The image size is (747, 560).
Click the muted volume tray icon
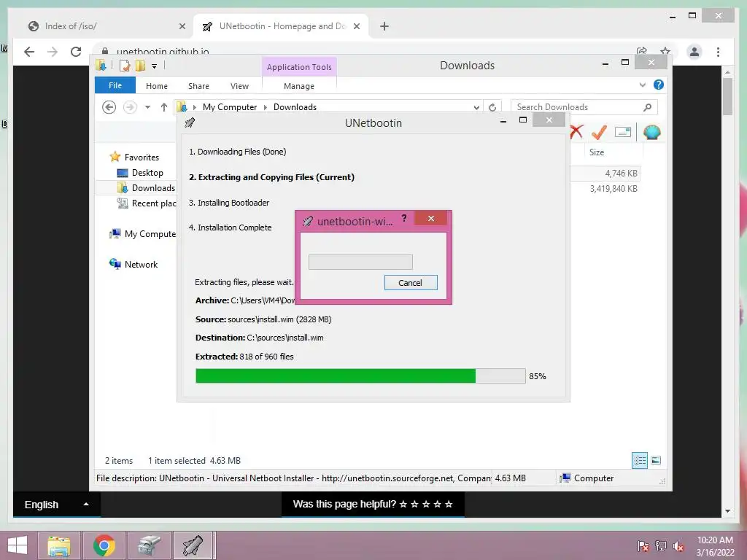coord(678,546)
